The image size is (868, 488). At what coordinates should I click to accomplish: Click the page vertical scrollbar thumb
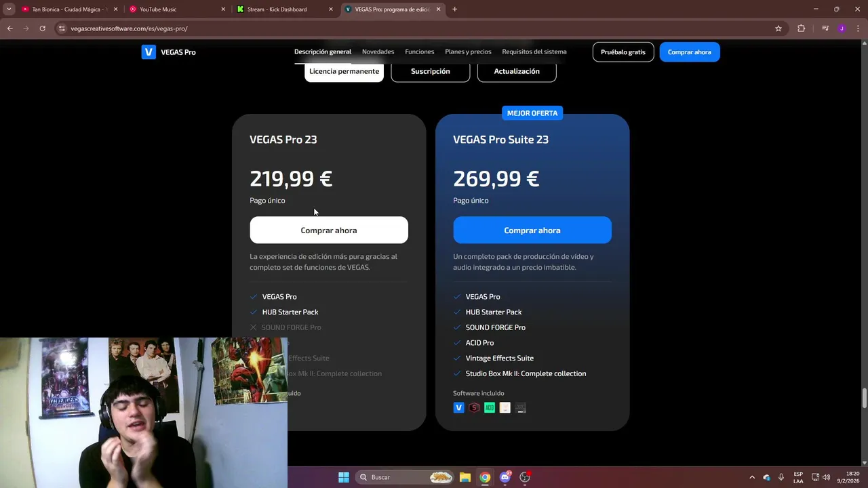[x=864, y=398]
